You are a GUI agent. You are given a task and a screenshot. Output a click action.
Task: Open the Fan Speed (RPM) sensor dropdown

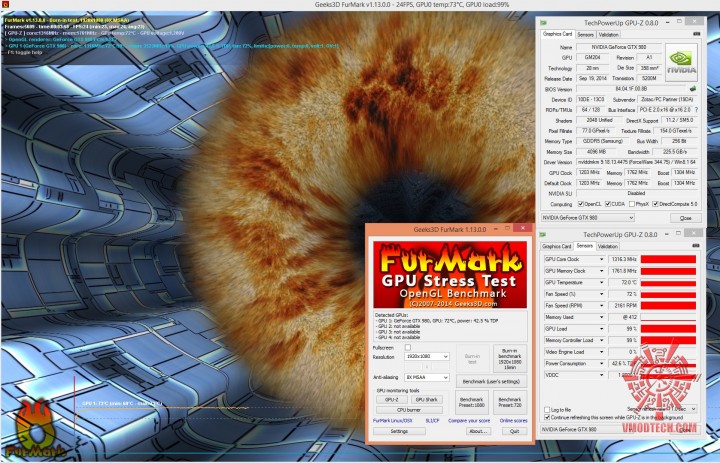click(x=602, y=305)
